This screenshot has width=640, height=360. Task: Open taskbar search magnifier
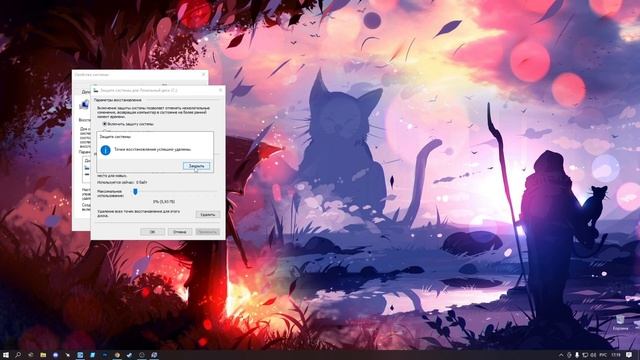pos(18,355)
